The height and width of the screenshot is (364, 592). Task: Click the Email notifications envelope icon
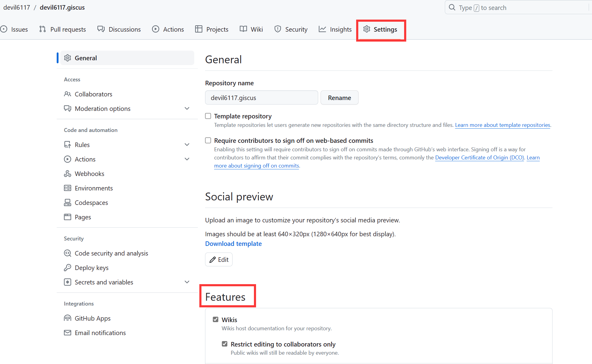[x=68, y=333]
